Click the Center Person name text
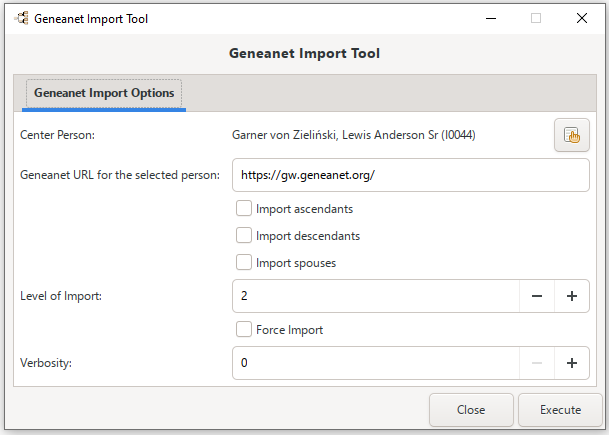 [x=353, y=135]
